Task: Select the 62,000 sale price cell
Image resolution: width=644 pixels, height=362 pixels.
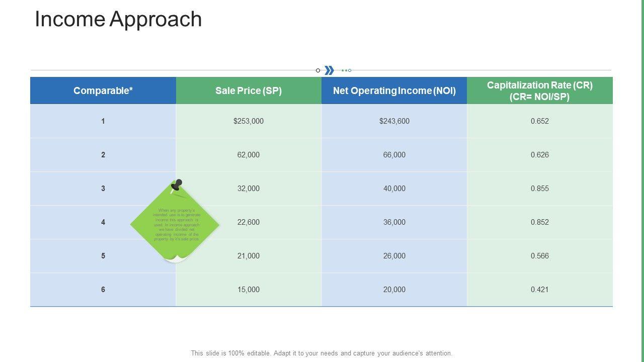Action: tap(249, 155)
